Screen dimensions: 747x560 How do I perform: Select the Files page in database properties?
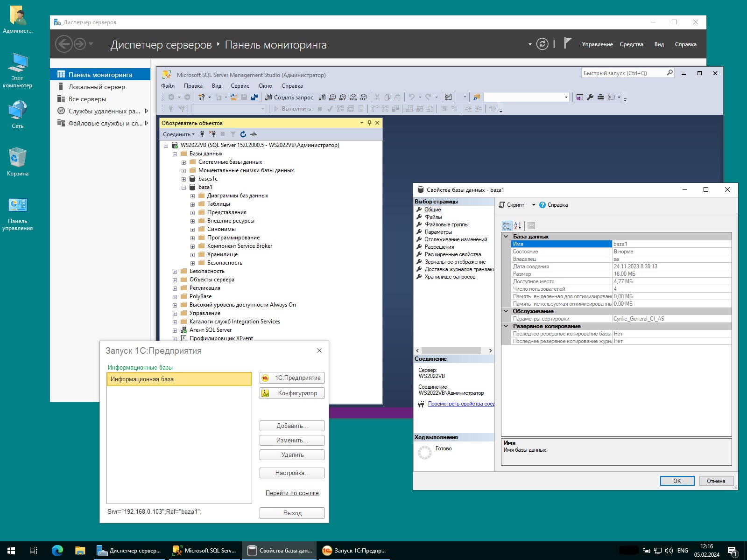(x=433, y=217)
